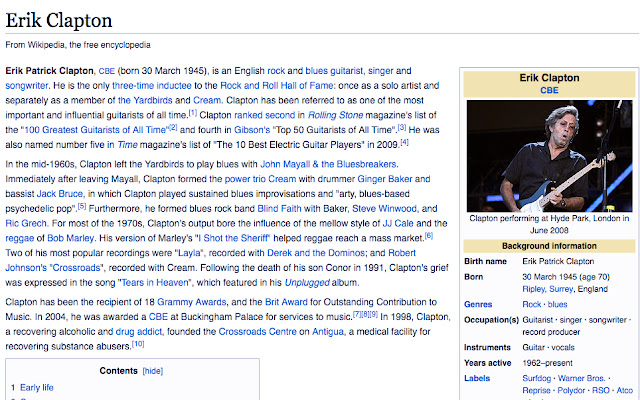Image resolution: width=640 pixels, height=400 pixels.
Task: Follow the 'Steve Winwood' link
Action: pos(384,209)
